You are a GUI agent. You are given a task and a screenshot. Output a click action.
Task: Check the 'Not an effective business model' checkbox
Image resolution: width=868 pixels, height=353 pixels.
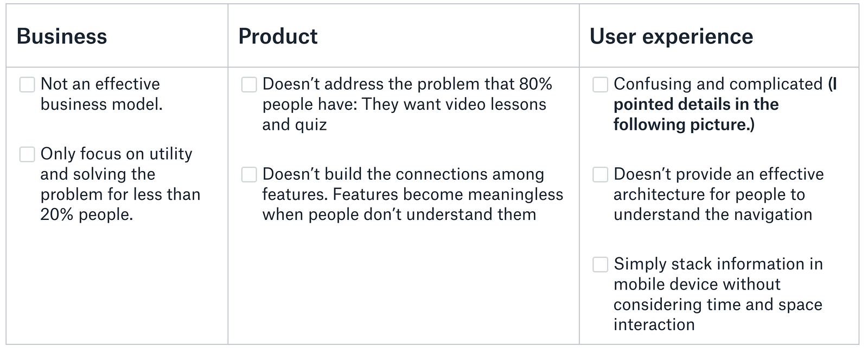27,85
